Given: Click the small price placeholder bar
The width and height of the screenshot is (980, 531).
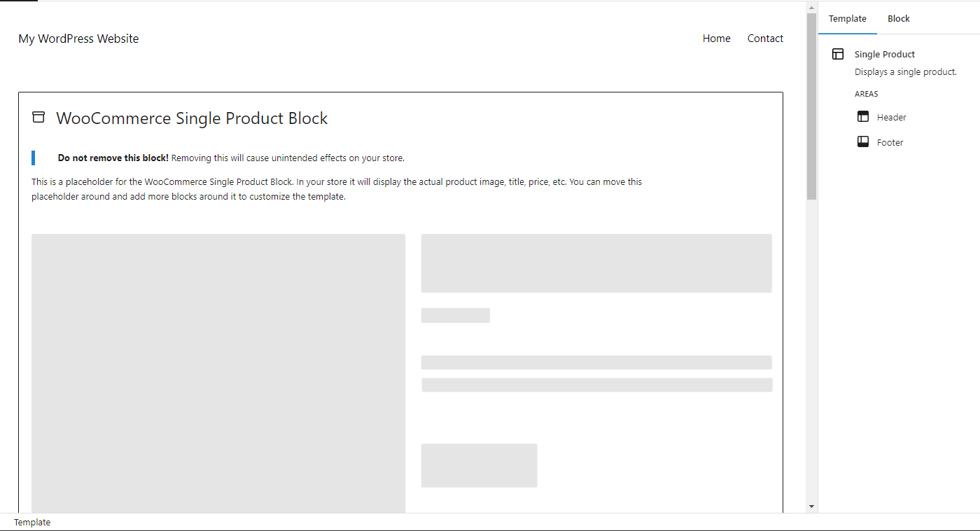Looking at the screenshot, I should (456, 315).
